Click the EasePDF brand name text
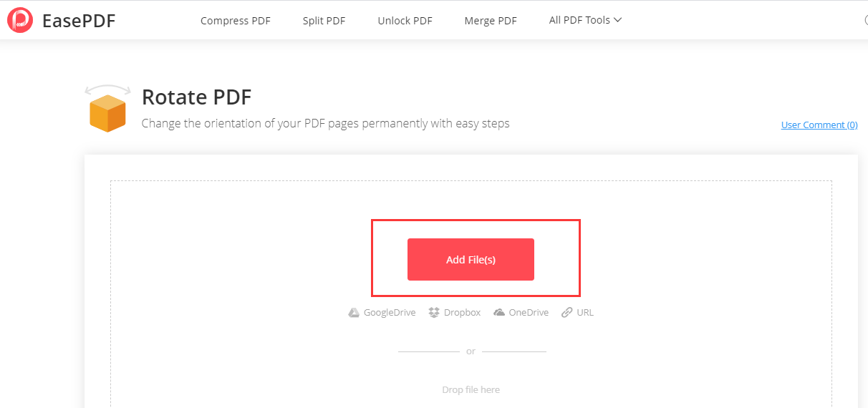Image resolution: width=868 pixels, height=408 pixels. 79,21
